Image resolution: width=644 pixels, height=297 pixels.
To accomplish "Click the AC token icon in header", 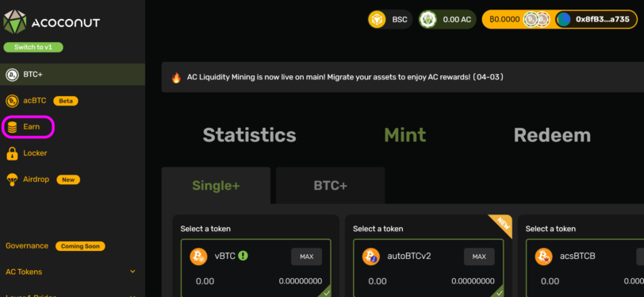I will click(428, 19).
